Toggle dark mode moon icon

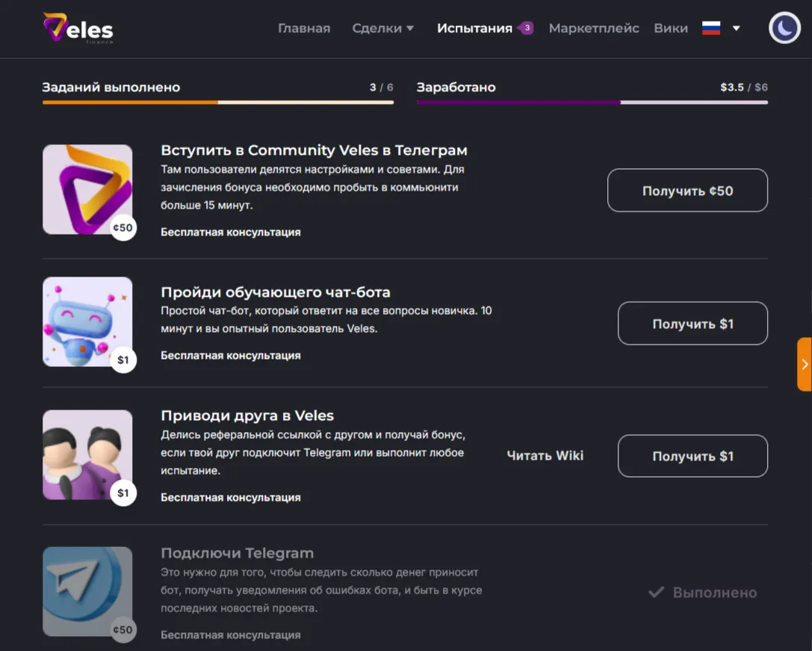[784, 28]
